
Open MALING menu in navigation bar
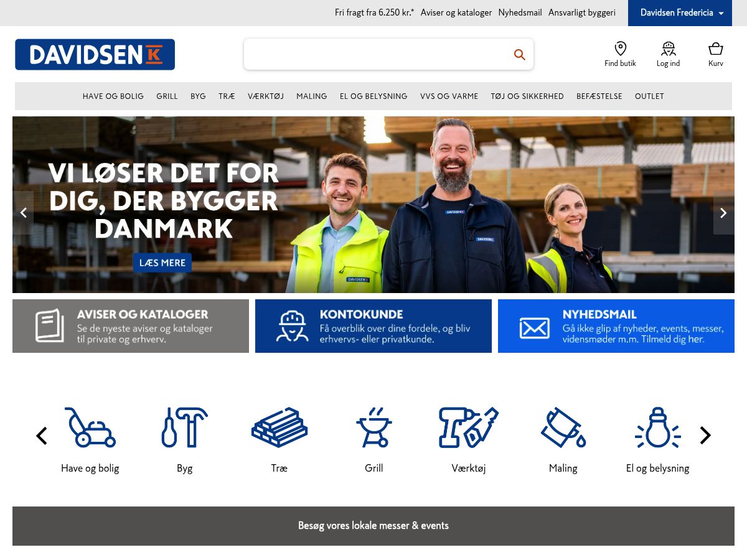(x=312, y=96)
